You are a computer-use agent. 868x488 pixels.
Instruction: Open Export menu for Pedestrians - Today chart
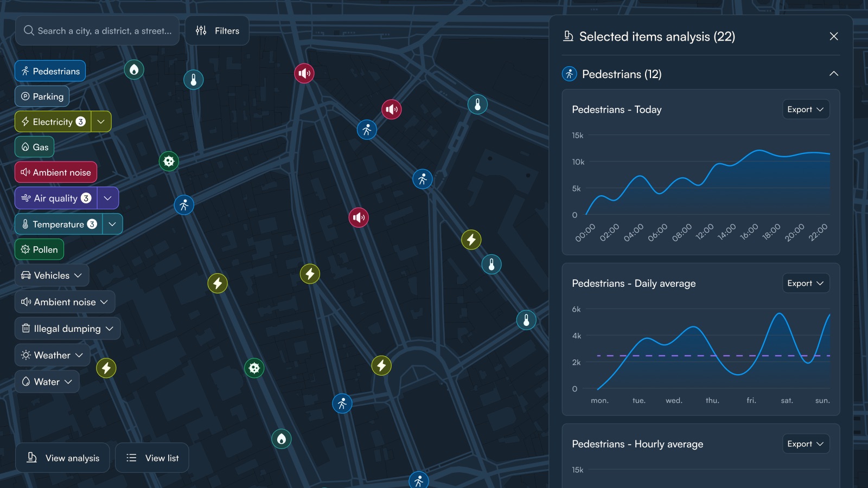pyautogui.click(x=806, y=110)
